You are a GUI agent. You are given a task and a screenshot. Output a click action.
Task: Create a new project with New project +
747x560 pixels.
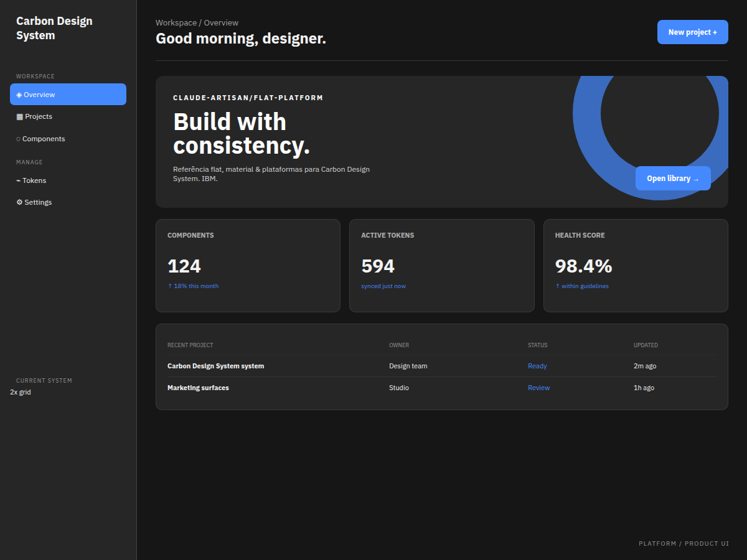(692, 32)
